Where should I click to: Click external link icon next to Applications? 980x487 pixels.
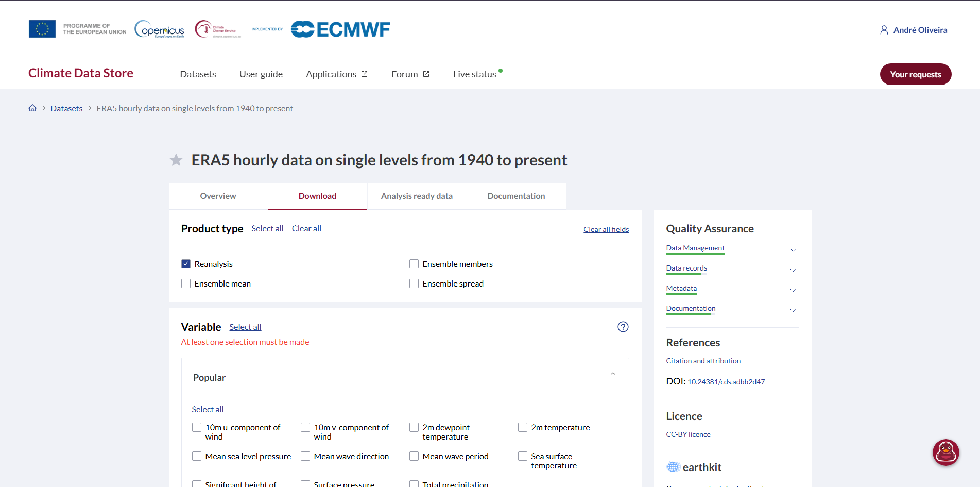(365, 74)
